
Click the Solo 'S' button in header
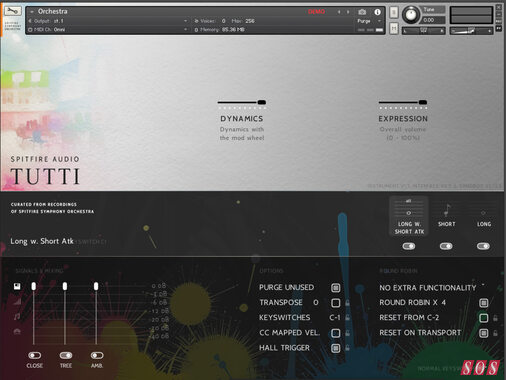pos(394,13)
